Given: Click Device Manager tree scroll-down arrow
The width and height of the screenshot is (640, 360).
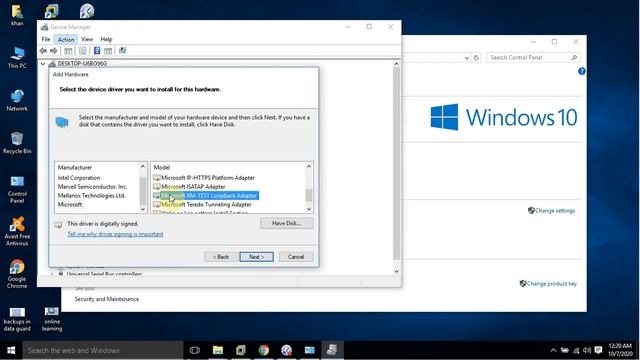Looking at the screenshot, I should click(x=396, y=271).
